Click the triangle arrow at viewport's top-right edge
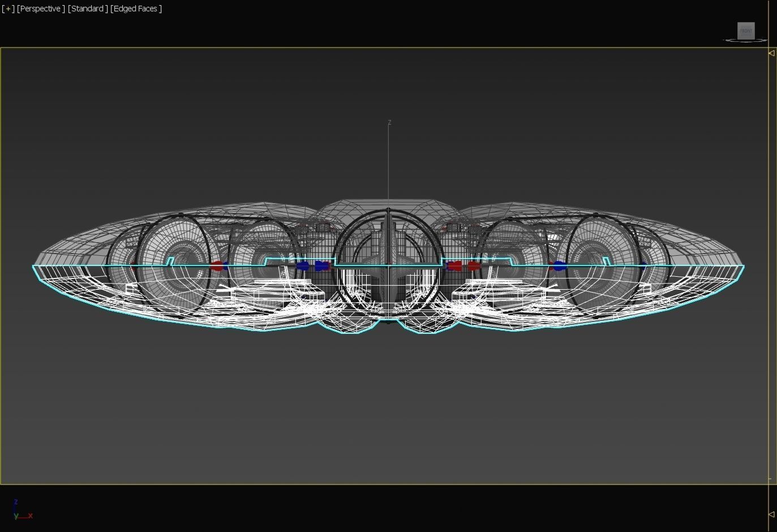The width and height of the screenshot is (777, 532). pos(771,53)
